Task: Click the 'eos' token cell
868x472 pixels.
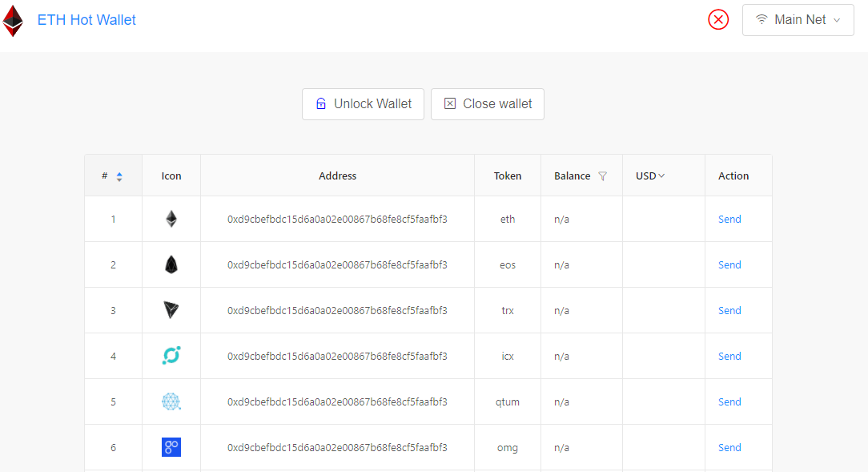Action: [508, 264]
